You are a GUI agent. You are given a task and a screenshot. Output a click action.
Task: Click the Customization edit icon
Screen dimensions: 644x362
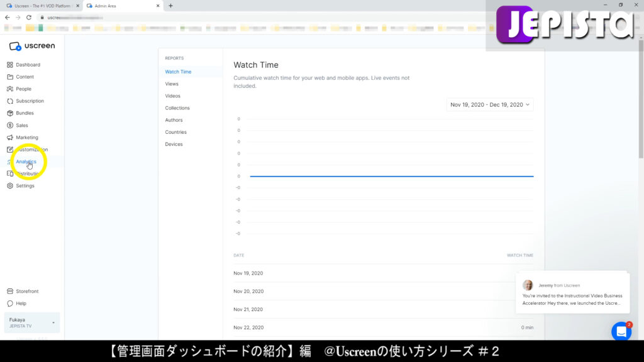pyautogui.click(x=10, y=150)
